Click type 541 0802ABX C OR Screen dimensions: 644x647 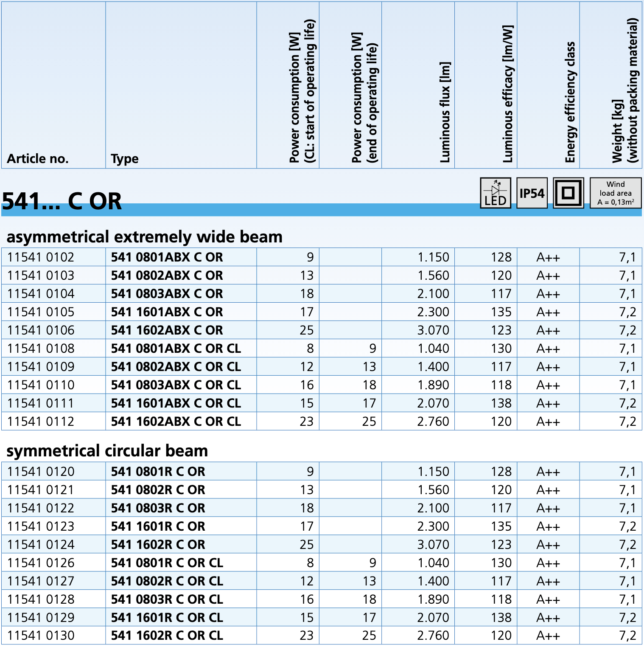pyautogui.click(x=167, y=276)
